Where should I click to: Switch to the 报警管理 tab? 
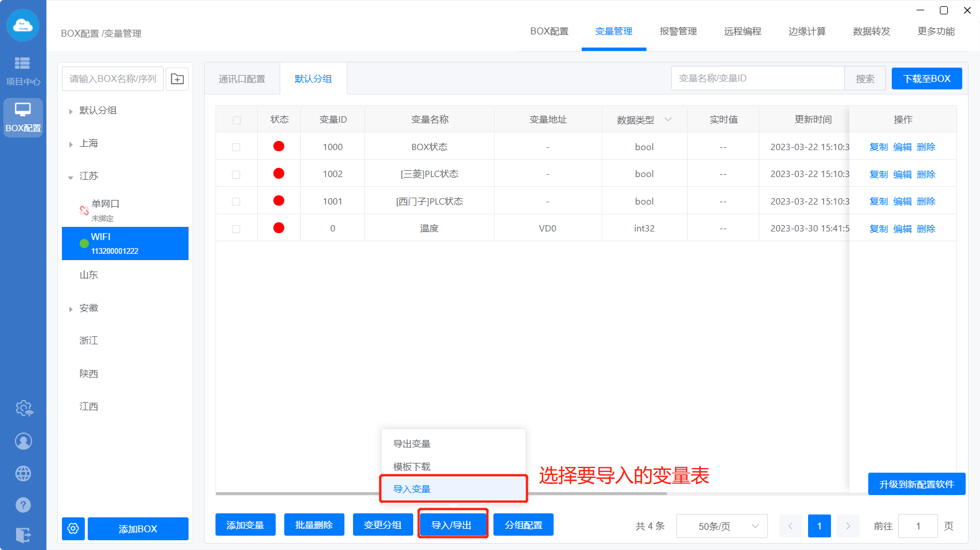click(678, 32)
